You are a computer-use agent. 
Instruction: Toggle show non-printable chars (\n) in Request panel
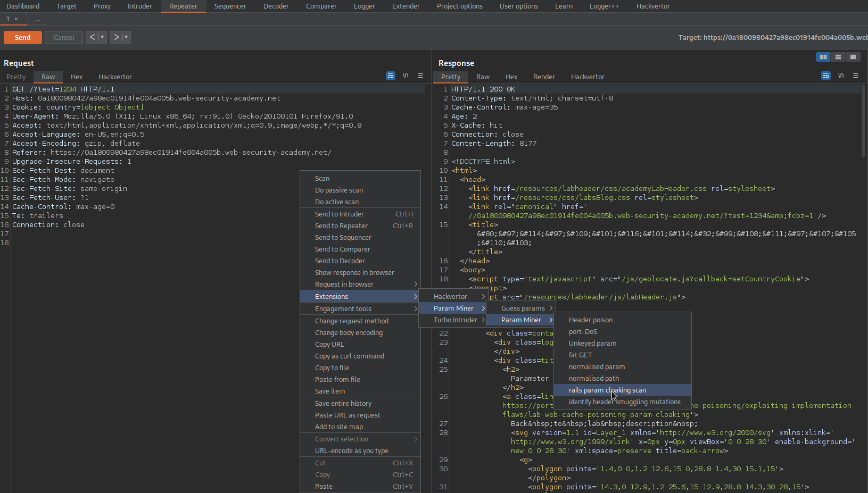tap(406, 76)
